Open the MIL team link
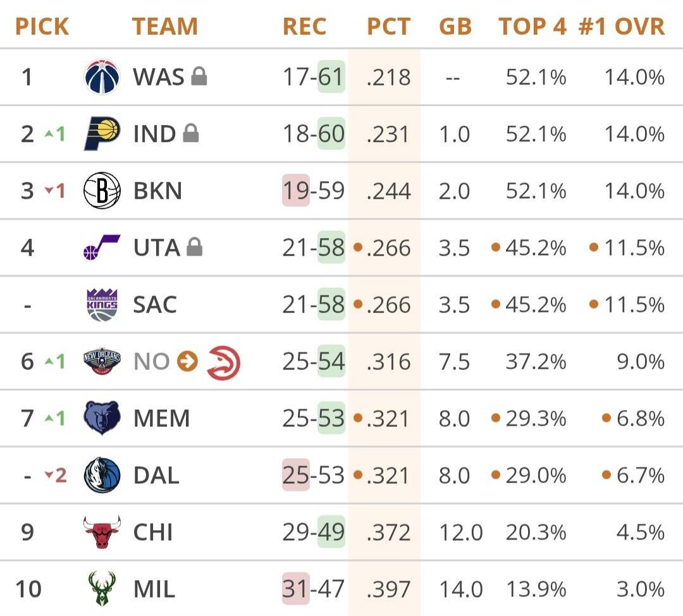The image size is (683, 616). click(x=154, y=589)
